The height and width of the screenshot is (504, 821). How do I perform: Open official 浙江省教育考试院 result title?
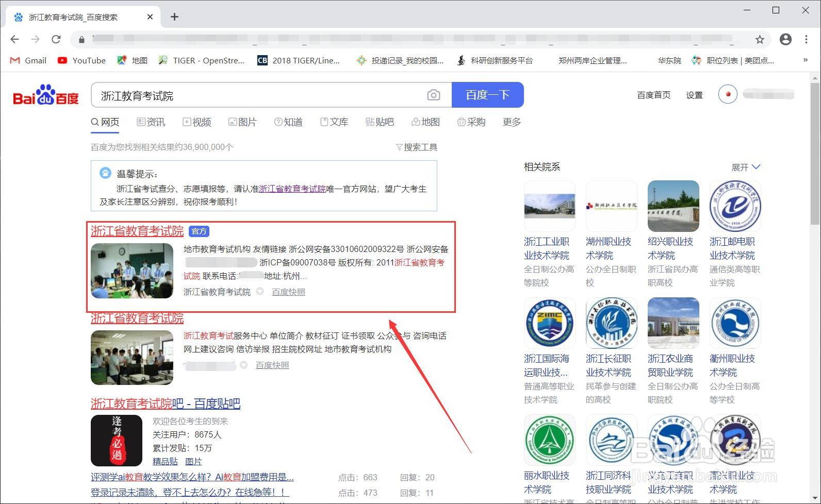(x=137, y=231)
